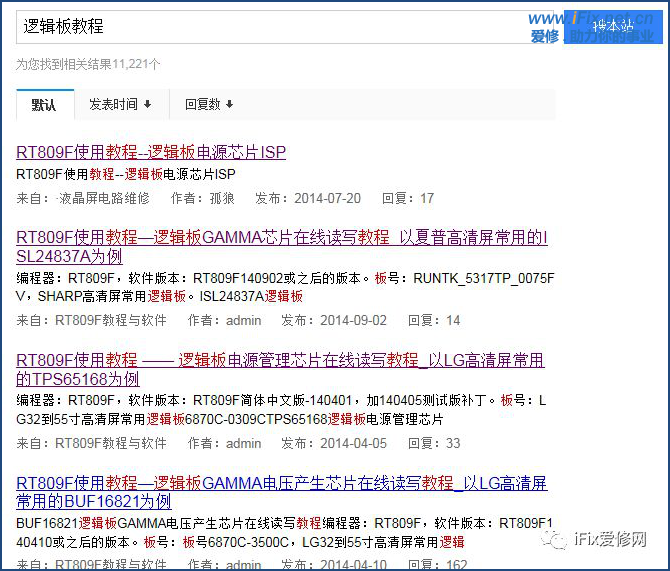Sort results by 发表时间 tab
670x571 pixels.
pyautogui.click(x=122, y=104)
